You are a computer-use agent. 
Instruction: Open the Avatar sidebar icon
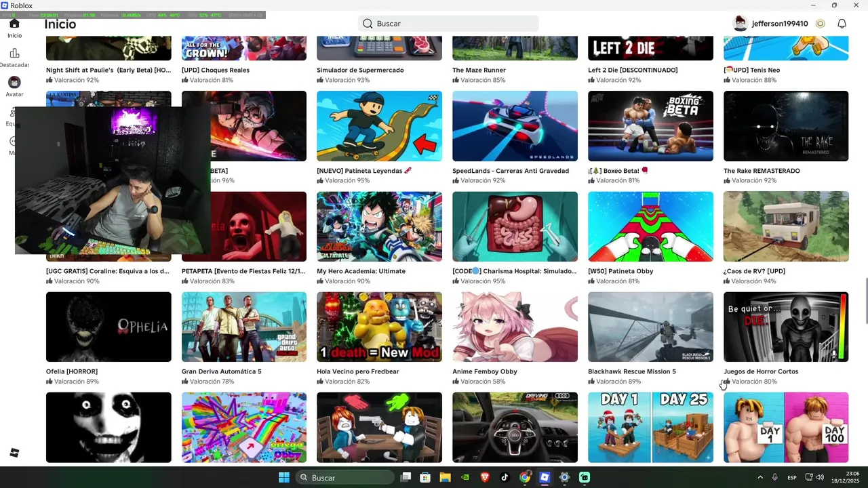[14, 83]
